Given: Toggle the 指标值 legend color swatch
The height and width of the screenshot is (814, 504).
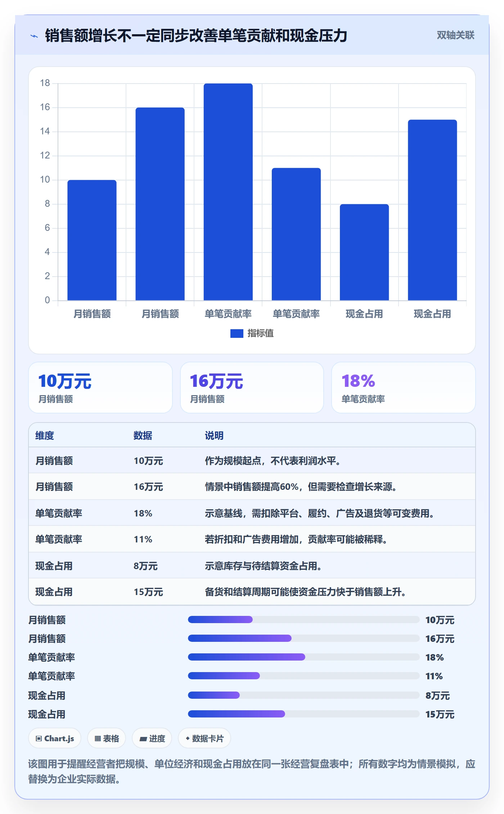Looking at the screenshot, I should 237,334.
